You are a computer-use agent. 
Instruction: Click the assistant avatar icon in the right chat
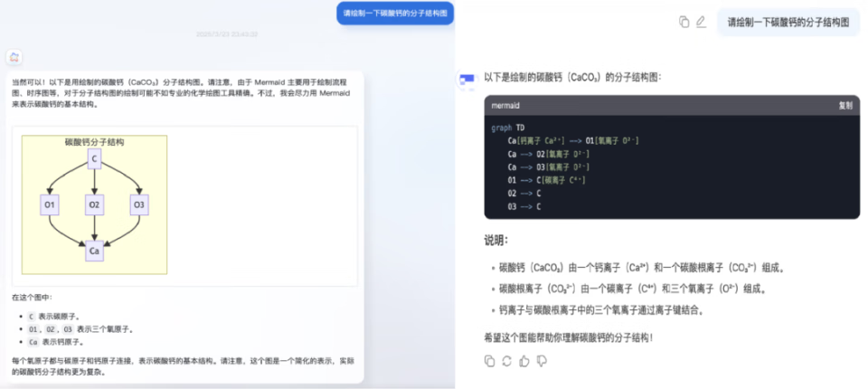point(467,79)
